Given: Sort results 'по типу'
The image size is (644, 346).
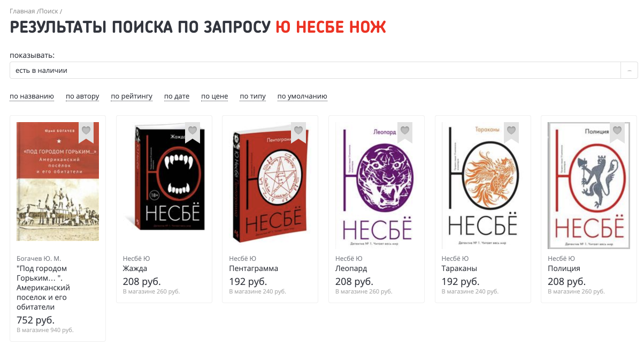Looking at the screenshot, I should (x=252, y=96).
